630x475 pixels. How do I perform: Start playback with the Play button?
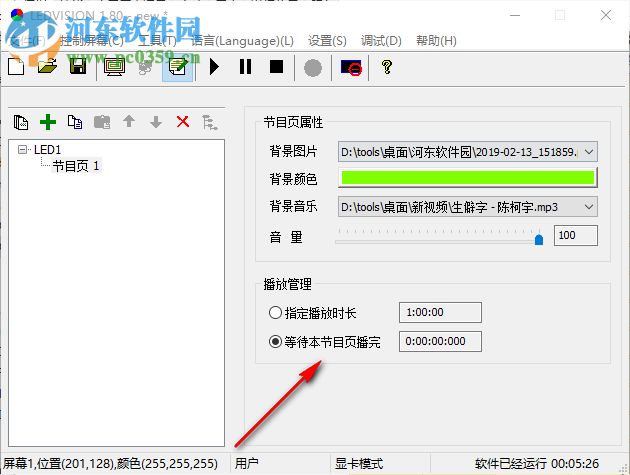214,67
